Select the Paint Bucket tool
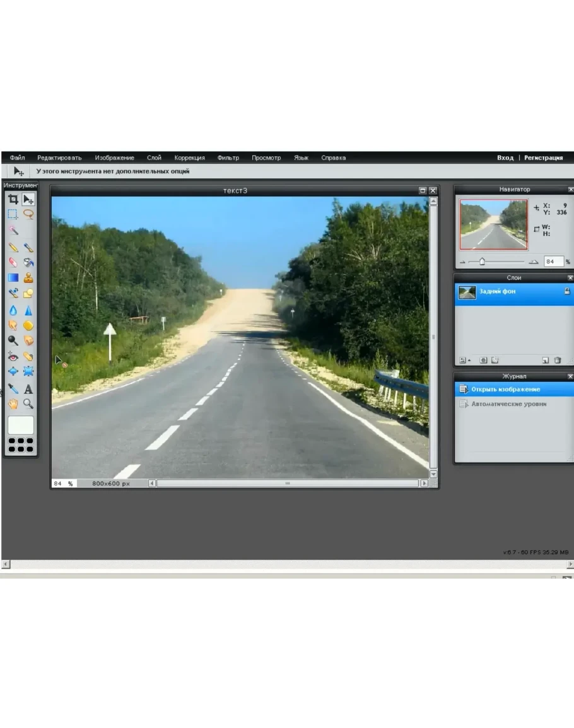574x728 pixels. tap(28, 262)
